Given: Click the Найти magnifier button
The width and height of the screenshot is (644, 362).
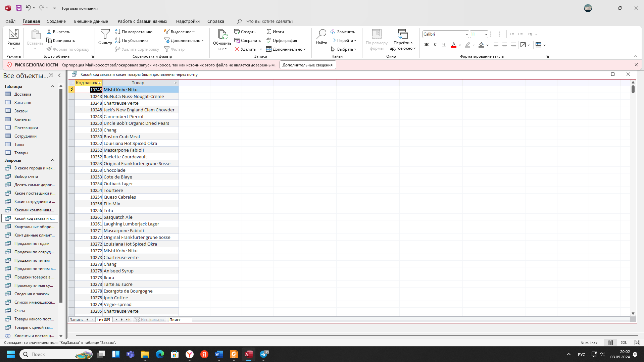Looking at the screenshot, I should tap(321, 37).
